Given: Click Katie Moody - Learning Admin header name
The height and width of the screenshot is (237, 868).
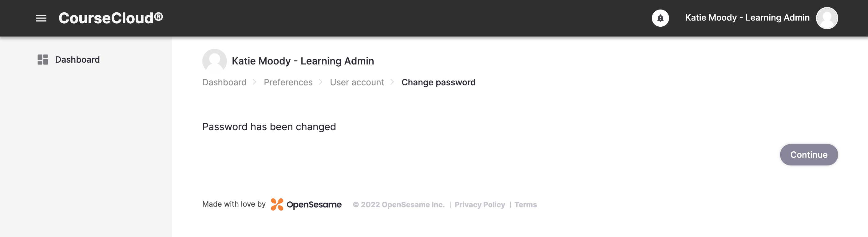Looking at the screenshot, I should point(747,18).
